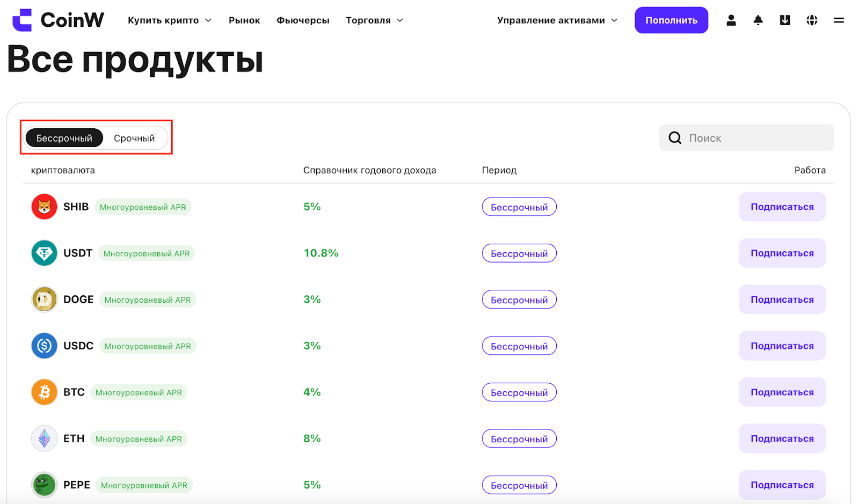Expand the Торговля dropdown
The image size is (859, 504).
point(374,20)
